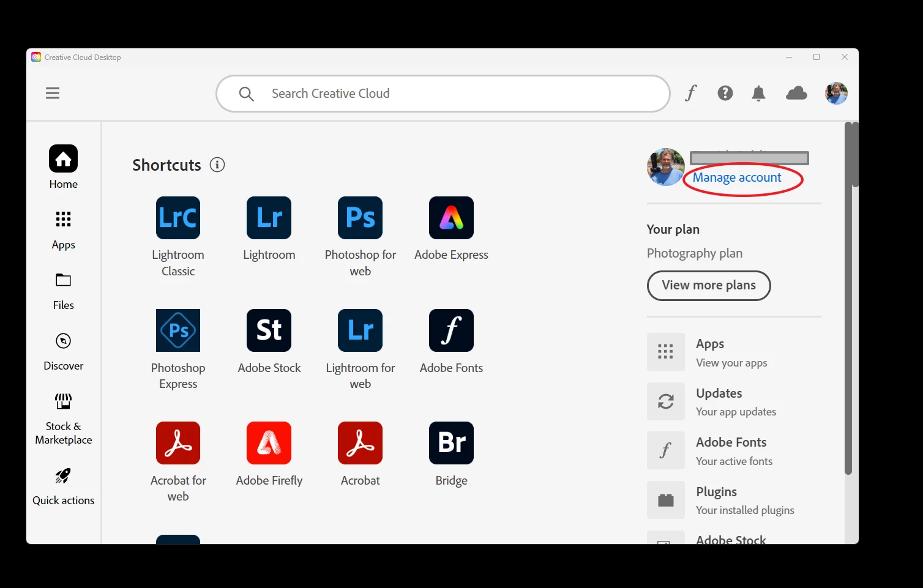Viewport: 923px width, 588px height.
Task: Open Apps, View your apps
Action: (734, 352)
